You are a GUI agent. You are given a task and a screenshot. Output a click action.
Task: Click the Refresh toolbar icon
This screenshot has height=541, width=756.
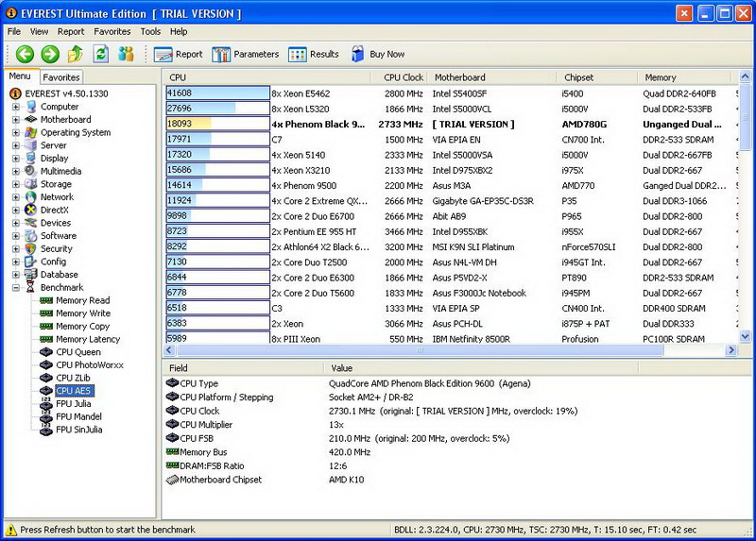click(101, 54)
